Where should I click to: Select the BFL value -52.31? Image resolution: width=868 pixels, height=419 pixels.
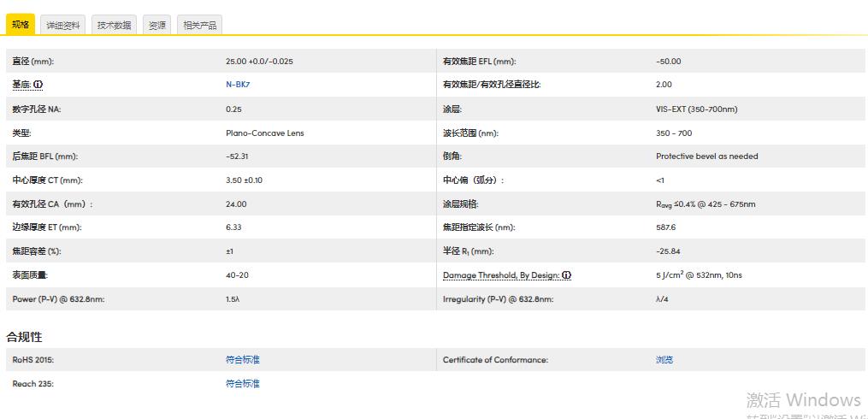point(237,156)
